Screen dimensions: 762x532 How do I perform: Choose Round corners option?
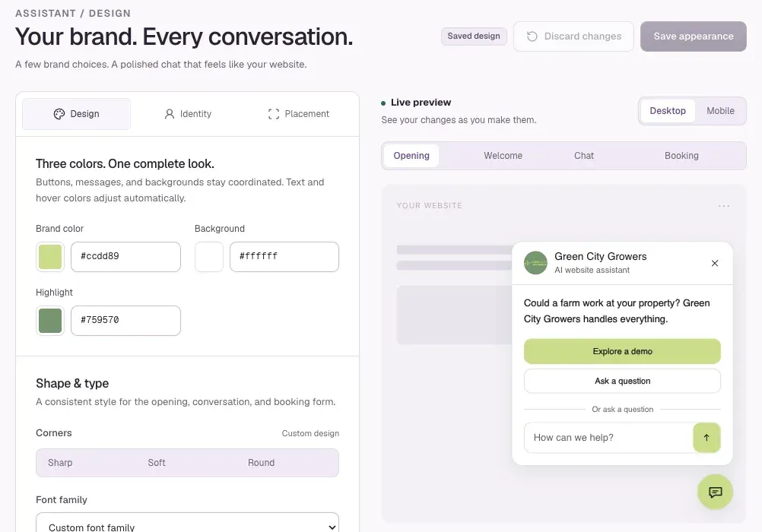pos(261,463)
